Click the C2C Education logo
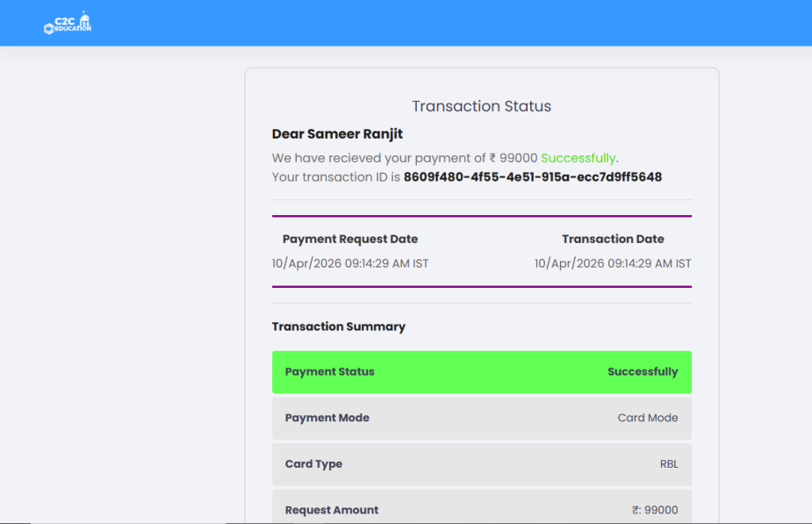Viewport: 812px width, 524px height. pos(68,23)
